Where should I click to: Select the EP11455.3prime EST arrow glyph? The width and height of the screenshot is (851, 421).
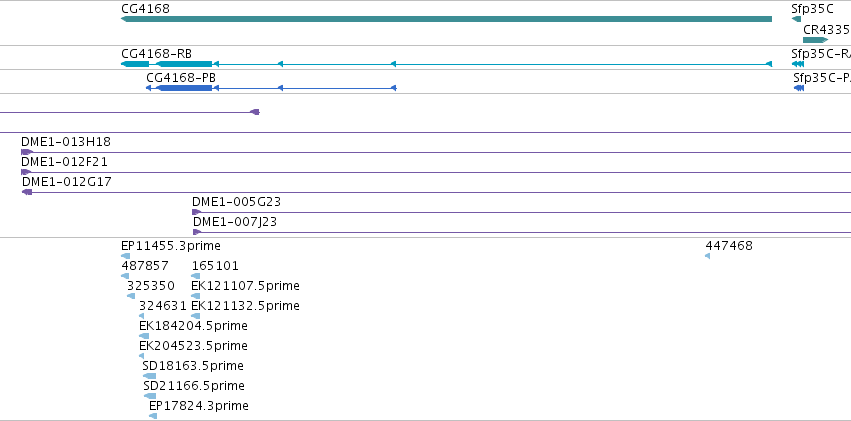coord(125,256)
